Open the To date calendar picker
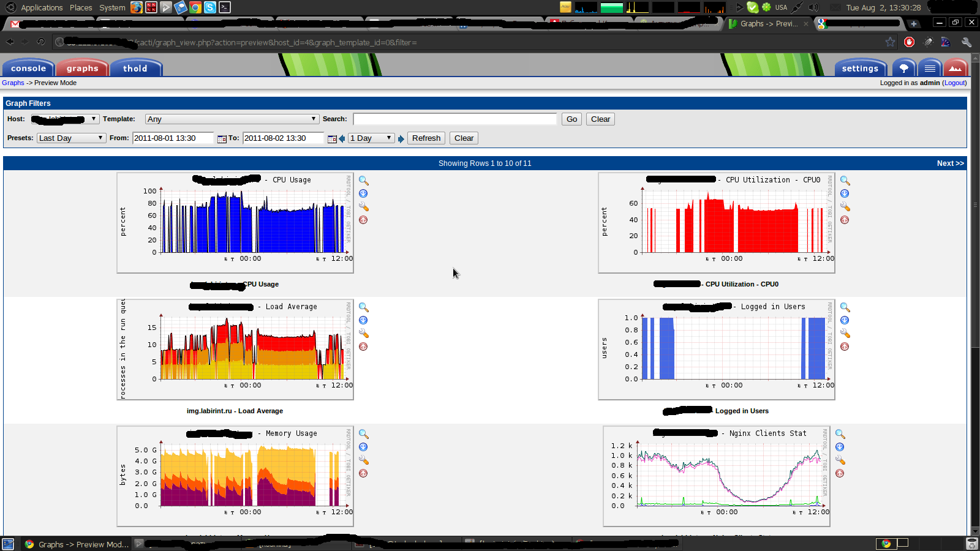The width and height of the screenshot is (980, 551). pyautogui.click(x=332, y=139)
